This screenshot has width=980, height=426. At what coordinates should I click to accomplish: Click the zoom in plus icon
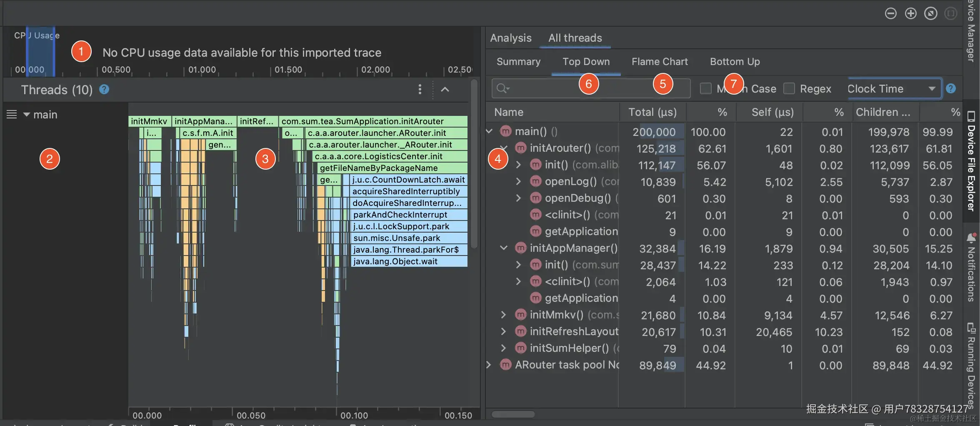coord(910,14)
